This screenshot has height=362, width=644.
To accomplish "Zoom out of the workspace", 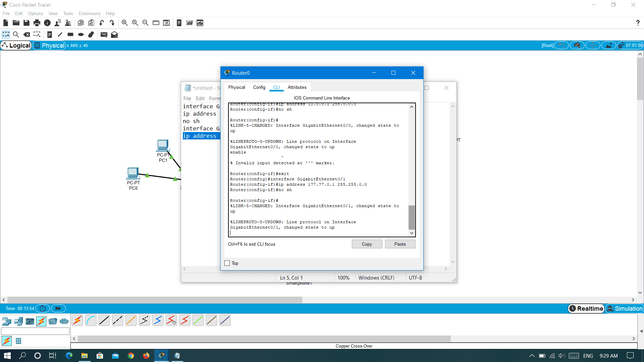I will click(145, 23).
